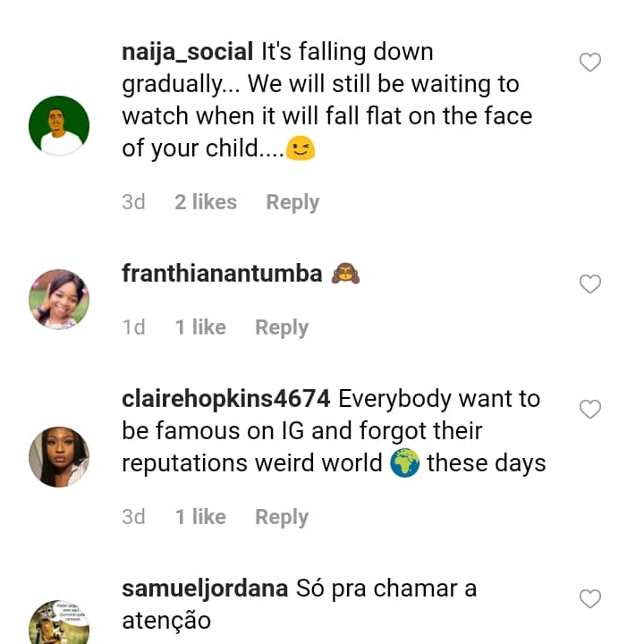The height and width of the screenshot is (644, 644).
Task: Tap samueljordana's avatar thumbnail
Action: 59,623
